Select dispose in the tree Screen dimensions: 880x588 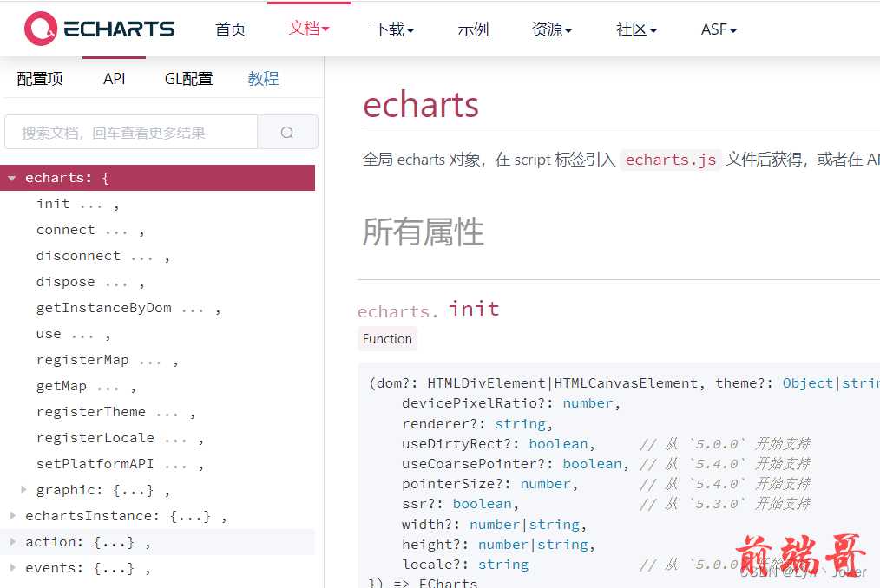[x=66, y=282]
